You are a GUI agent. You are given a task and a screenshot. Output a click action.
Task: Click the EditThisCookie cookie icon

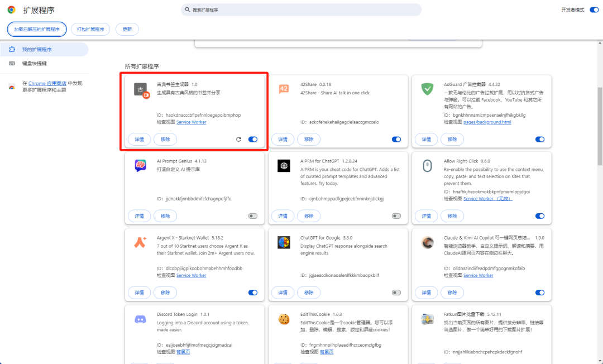tap(284, 319)
